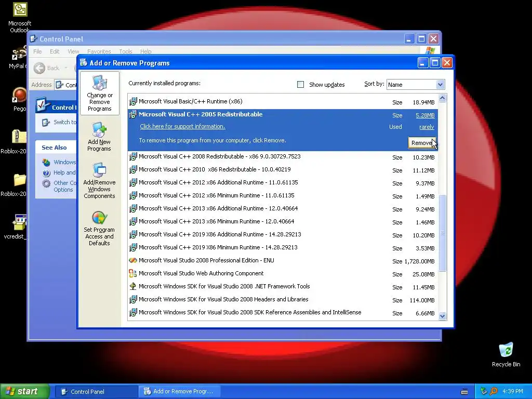Click the 4:39 PM taskbar clock
Viewport: 532px width, 399px height.
[512, 392]
